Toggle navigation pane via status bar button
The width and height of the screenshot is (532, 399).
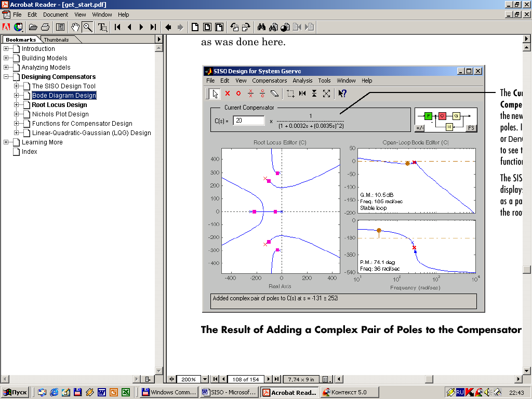(x=171, y=379)
